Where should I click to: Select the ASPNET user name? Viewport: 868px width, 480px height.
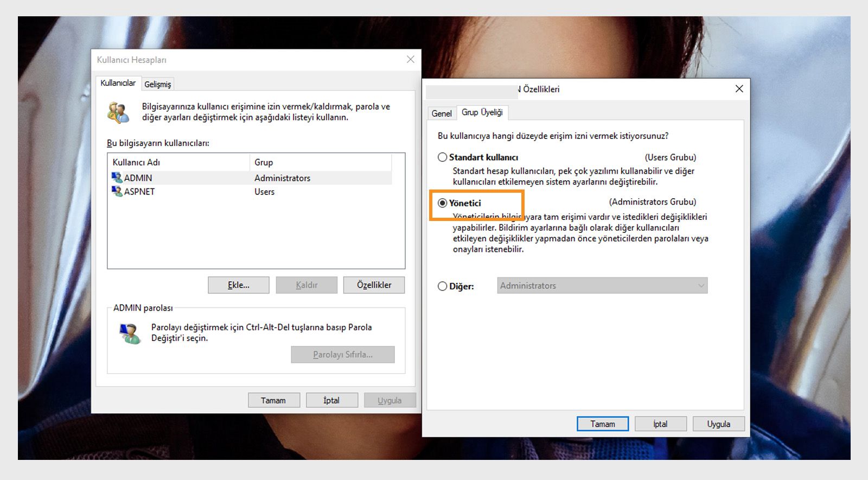point(139,192)
